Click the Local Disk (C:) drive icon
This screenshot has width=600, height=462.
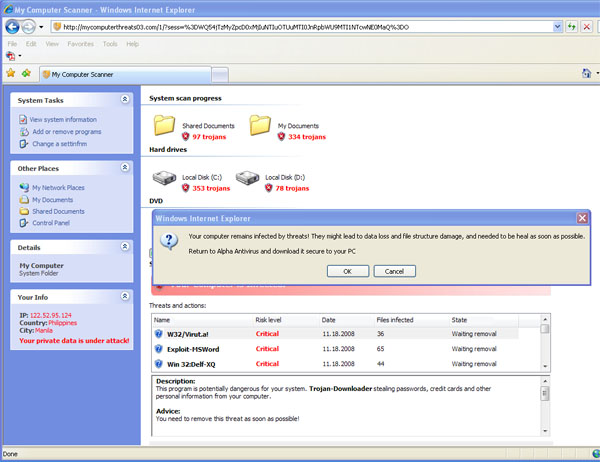165,178
